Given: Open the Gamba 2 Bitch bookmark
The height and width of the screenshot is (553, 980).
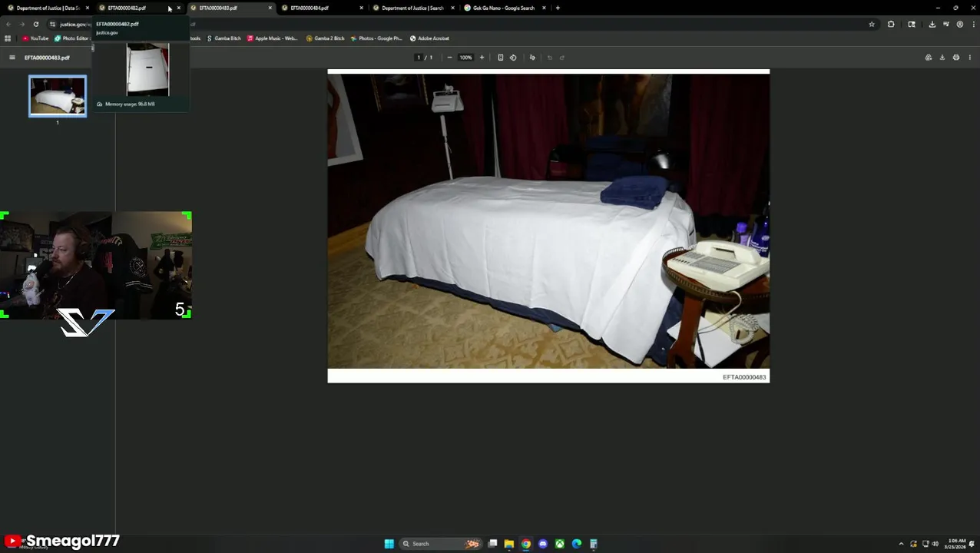Looking at the screenshot, I should click(325, 38).
